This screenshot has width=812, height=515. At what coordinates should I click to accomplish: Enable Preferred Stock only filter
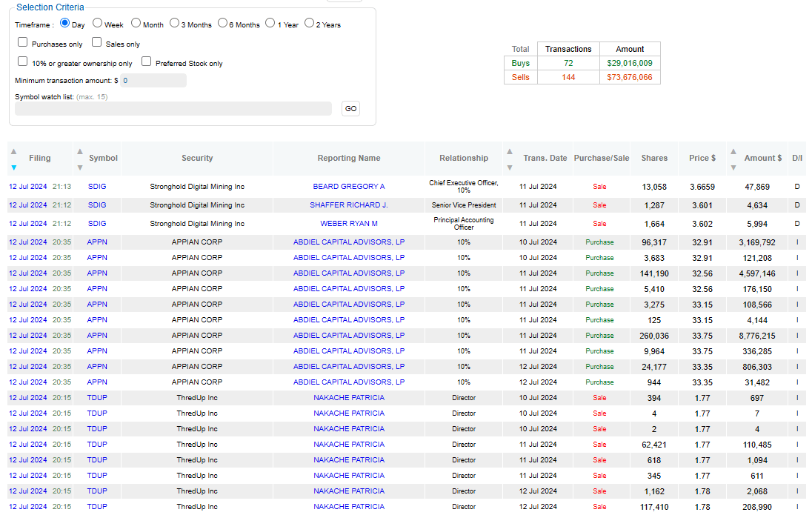tap(146, 60)
